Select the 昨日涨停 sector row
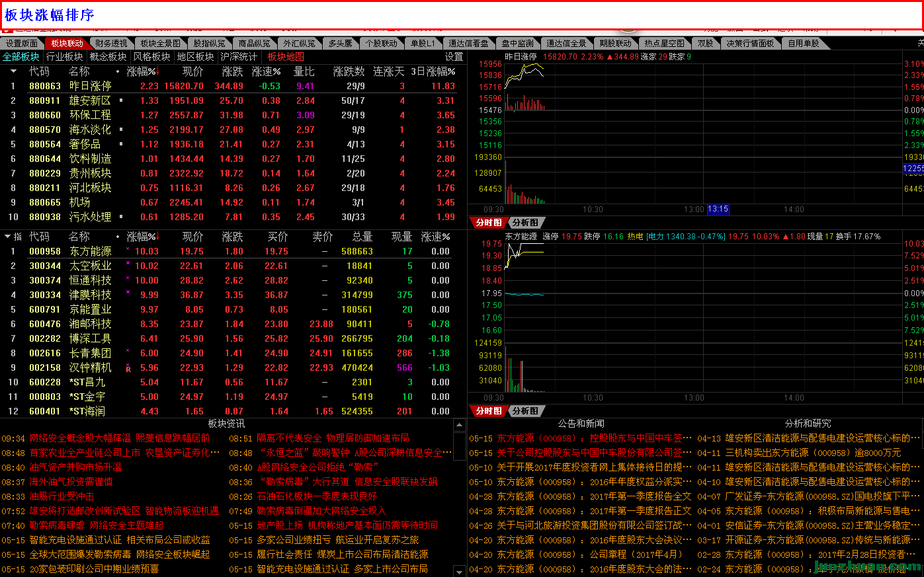Screen dimensions: 924x577 tap(231, 86)
